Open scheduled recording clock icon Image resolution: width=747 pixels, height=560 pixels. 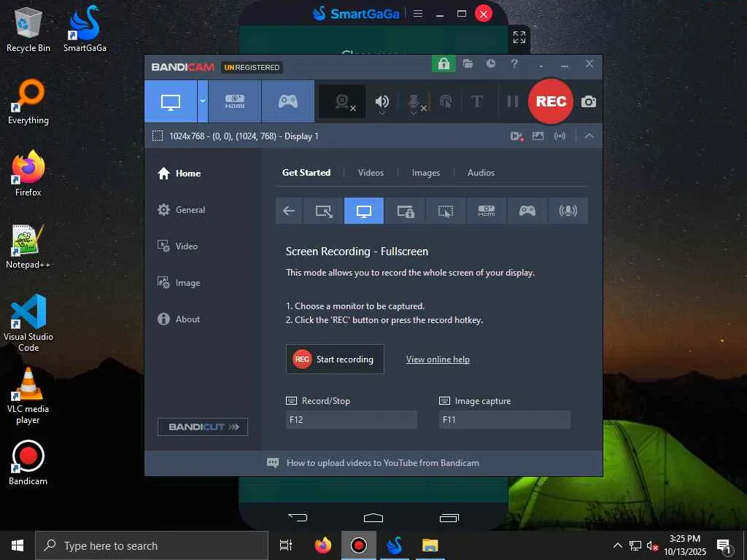coord(491,64)
